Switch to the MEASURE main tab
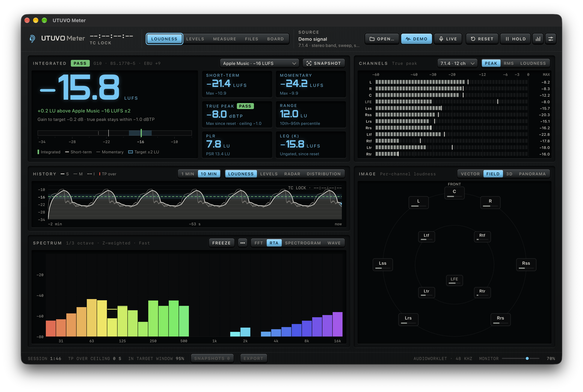583x392 pixels. tap(224, 39)
